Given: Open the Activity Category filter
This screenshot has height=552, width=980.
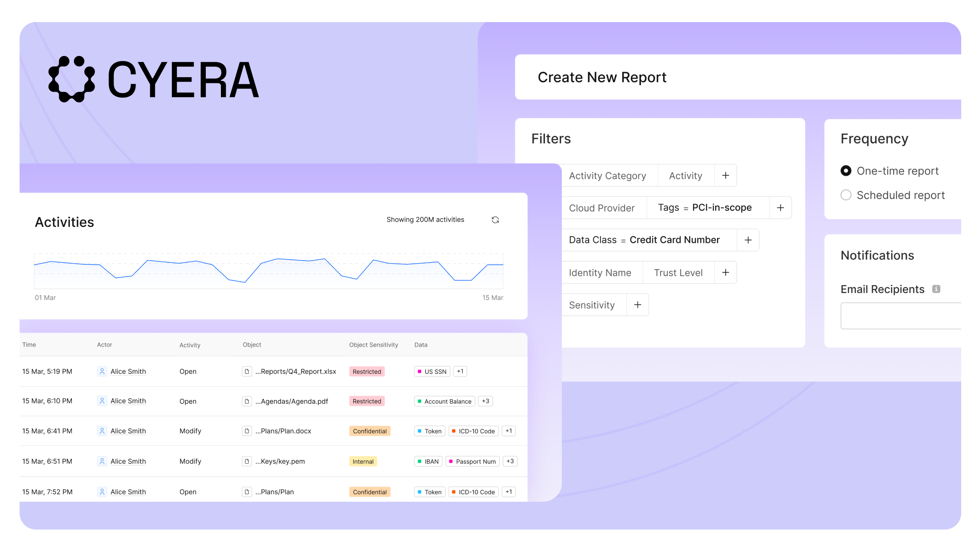Looking at the screenshot, I should tap(608, 175).
